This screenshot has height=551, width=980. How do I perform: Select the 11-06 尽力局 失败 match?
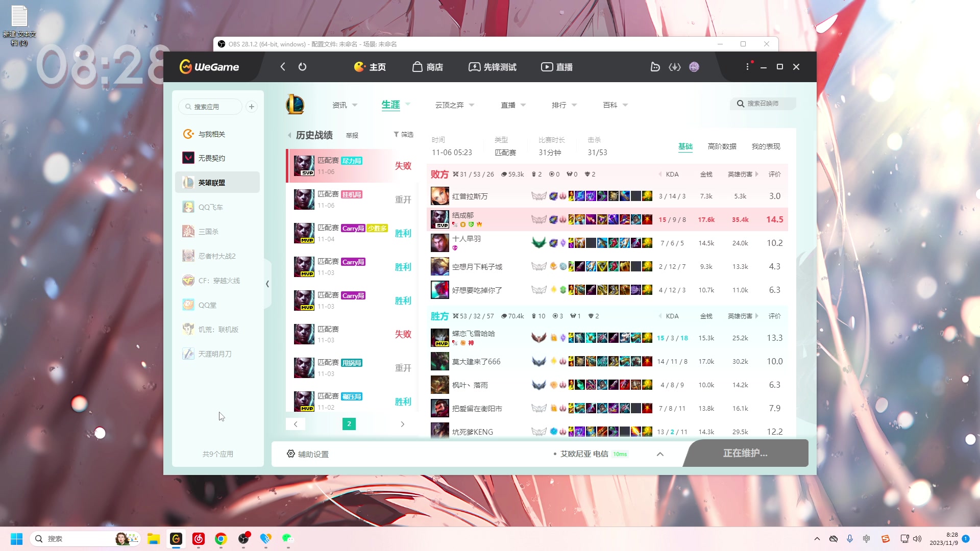352,166
